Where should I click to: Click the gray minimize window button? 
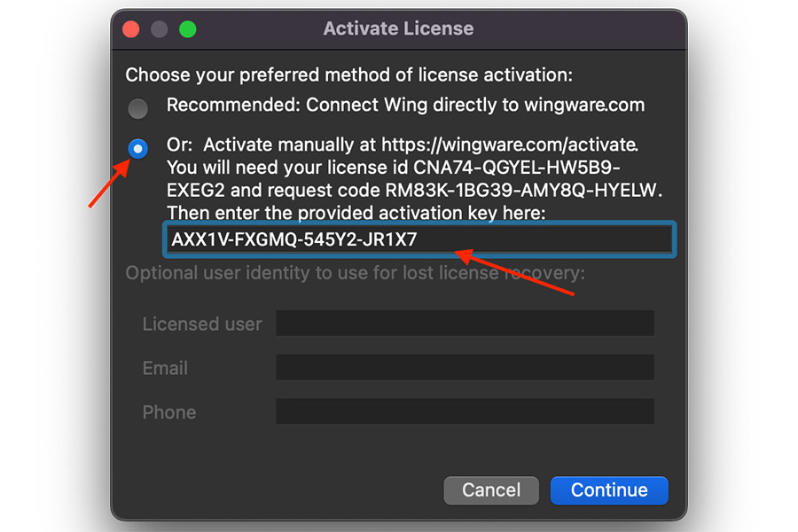tap(160, 29)
